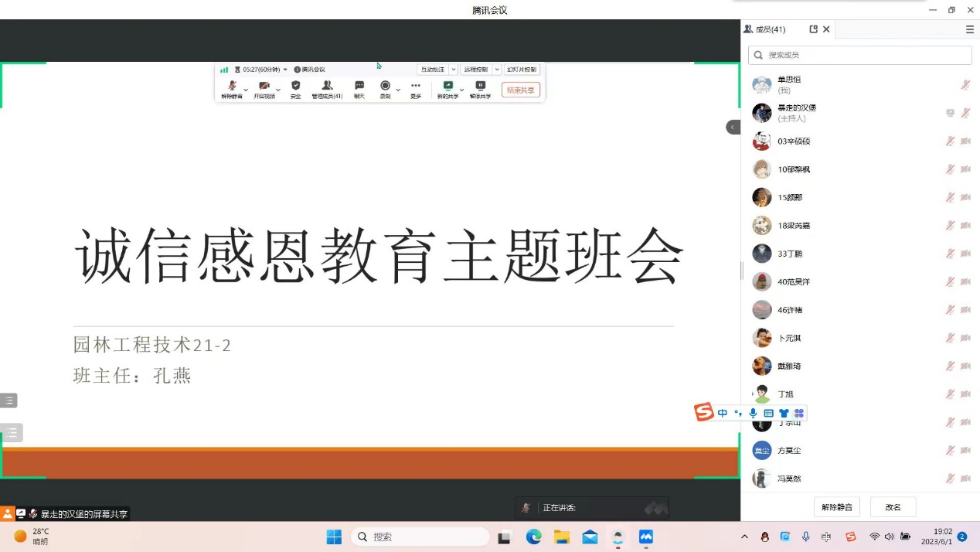The image size is (980, 552).
Task: Open the 聊天 (Chat) icon in toolbar
Action: (359, 87)
